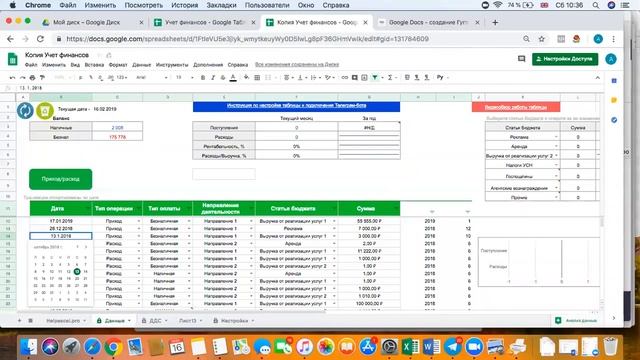Open a new Chrome tab

495,22
